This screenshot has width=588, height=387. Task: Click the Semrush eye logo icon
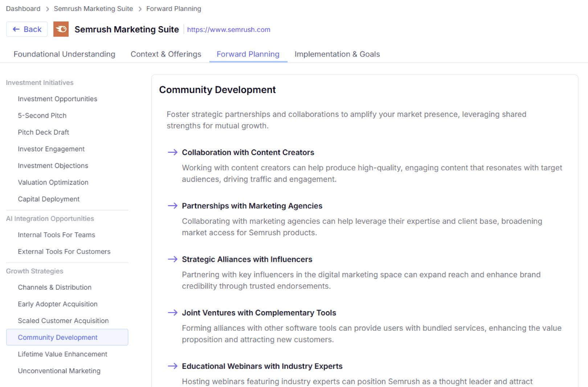[61, 29]
